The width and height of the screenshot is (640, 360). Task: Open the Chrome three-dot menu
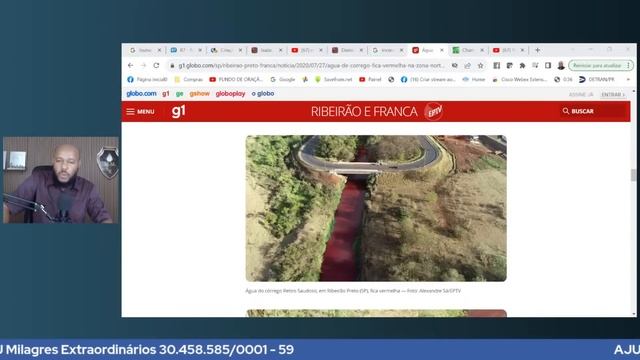coord(629,65)
